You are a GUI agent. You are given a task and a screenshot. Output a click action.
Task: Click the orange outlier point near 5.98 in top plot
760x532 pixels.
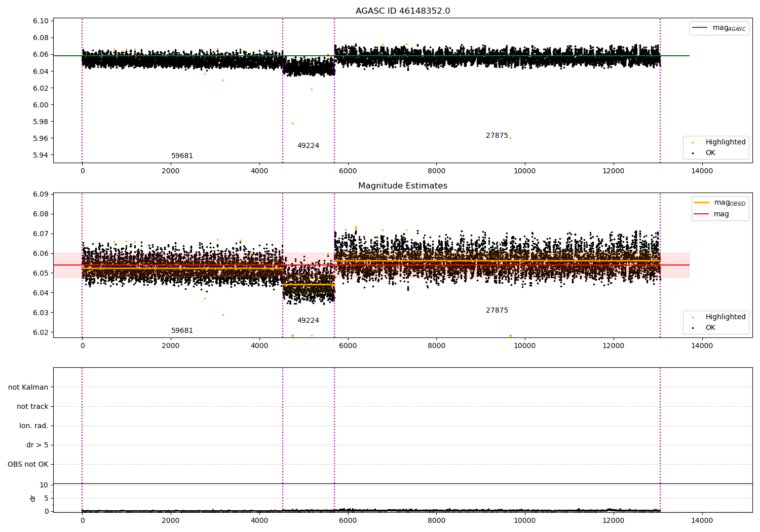(292, 123)
